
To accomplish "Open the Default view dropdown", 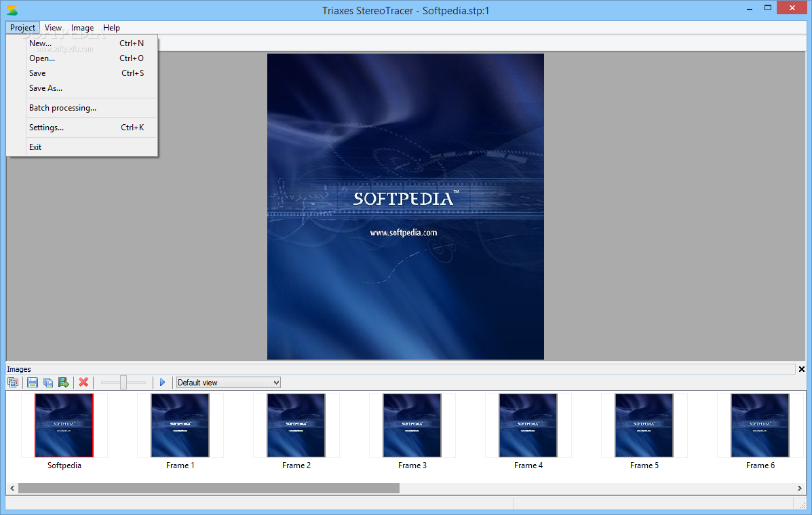I will point(229,383).
